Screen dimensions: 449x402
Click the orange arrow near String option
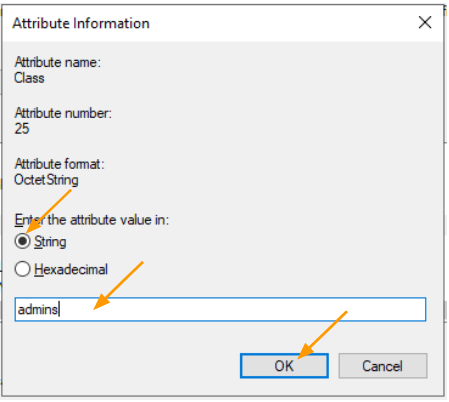coord(49,211)
